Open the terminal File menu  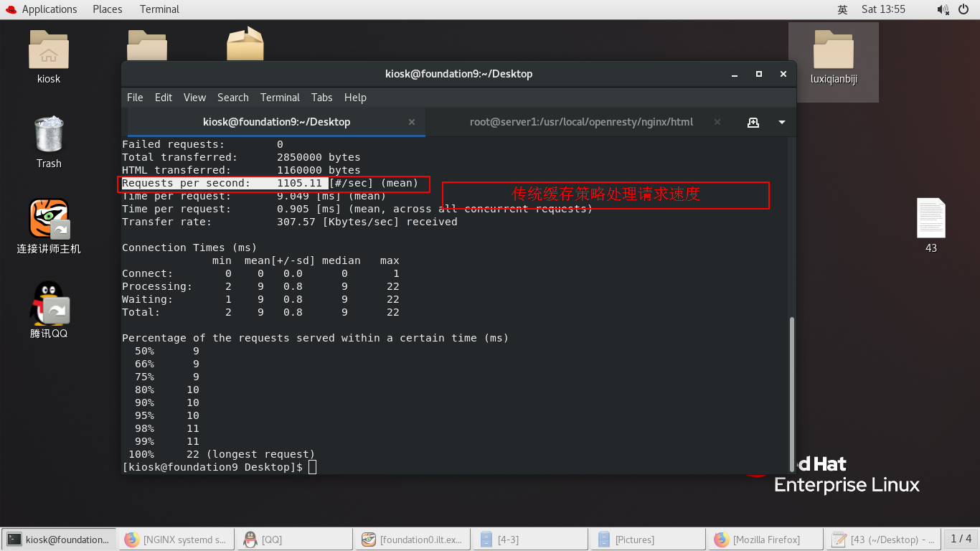[135, 98]
